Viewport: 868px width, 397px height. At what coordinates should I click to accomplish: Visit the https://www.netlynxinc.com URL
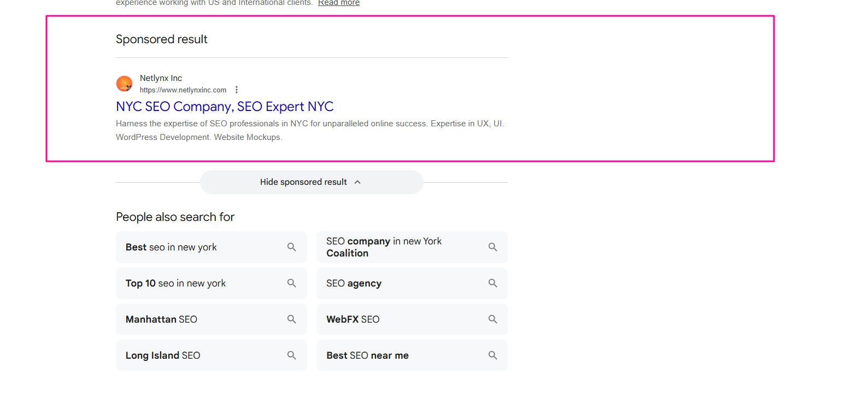183,90
